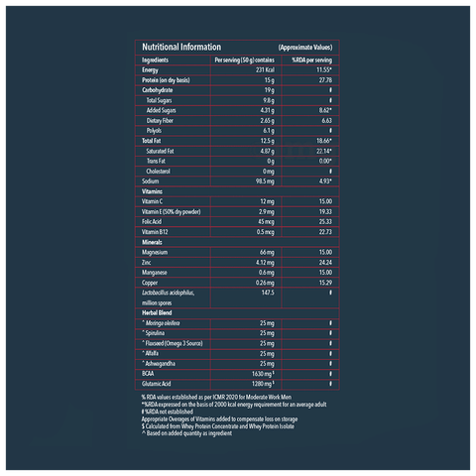The width and height of the screenshot is (476, 476).
Task: Click the Folic Acid 45 mcg value
Action: point(266,222)
